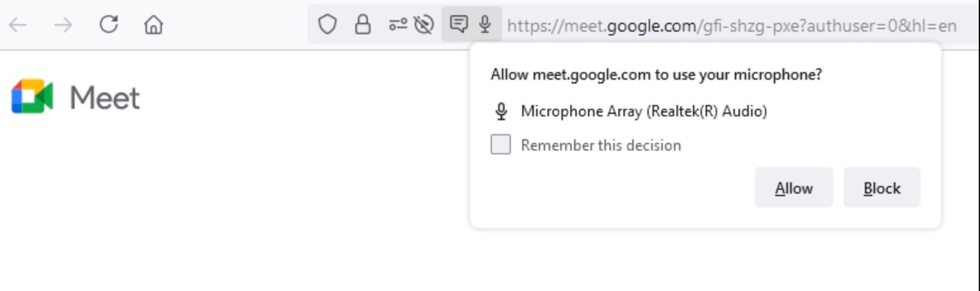This screenshot has width=980, height=291.
Task: Click the browser back arrow
Action: click(x=18, y=25)
